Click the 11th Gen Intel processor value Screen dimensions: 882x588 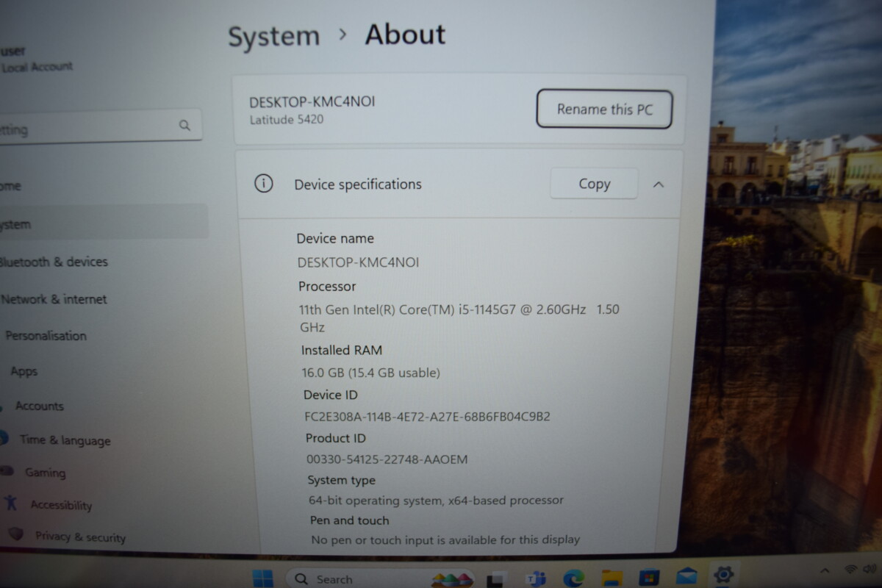pos(459,318)
